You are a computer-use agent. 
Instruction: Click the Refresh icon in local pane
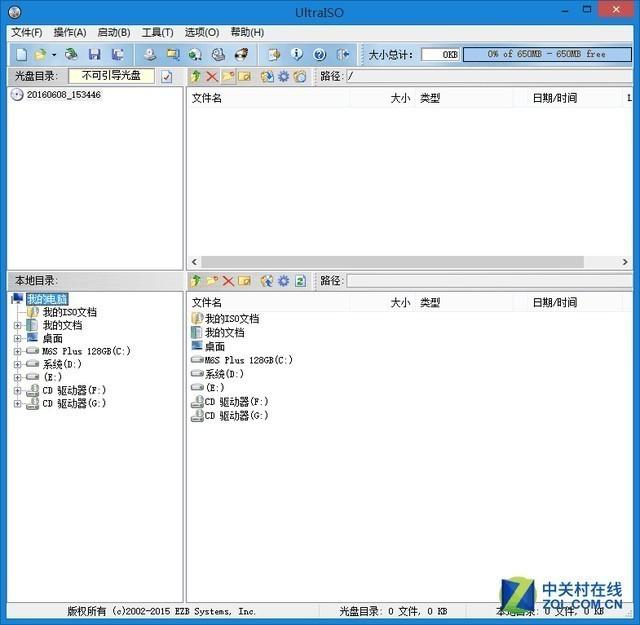[300, 281]
